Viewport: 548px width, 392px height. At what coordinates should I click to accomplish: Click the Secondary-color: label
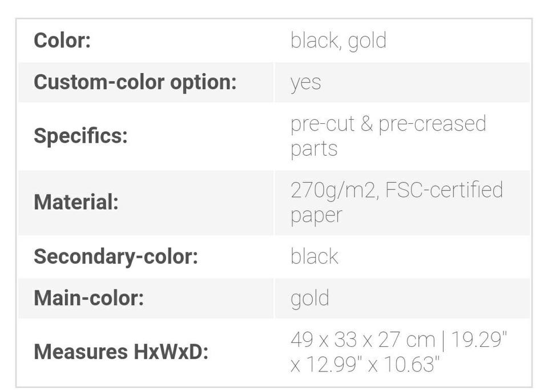tap(116, 257)
